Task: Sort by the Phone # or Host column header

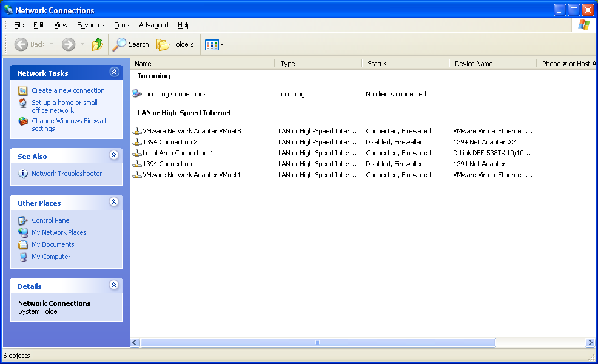Action: 566,64
